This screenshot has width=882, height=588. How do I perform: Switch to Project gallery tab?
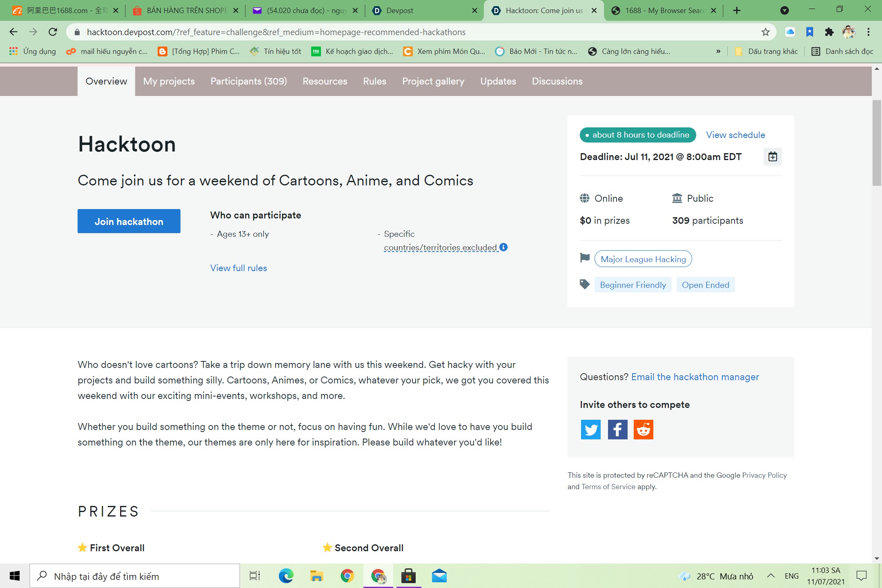[x=433, y=81]
